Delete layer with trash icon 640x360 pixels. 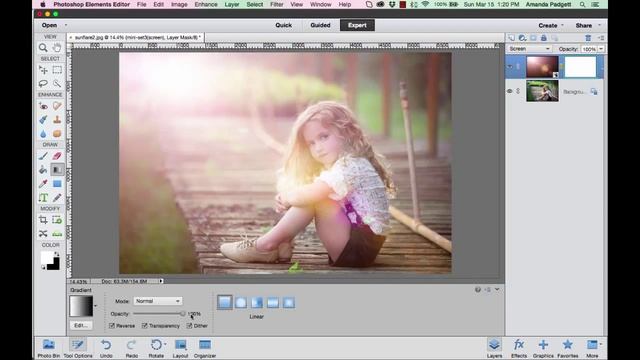[x=588, y=38]
